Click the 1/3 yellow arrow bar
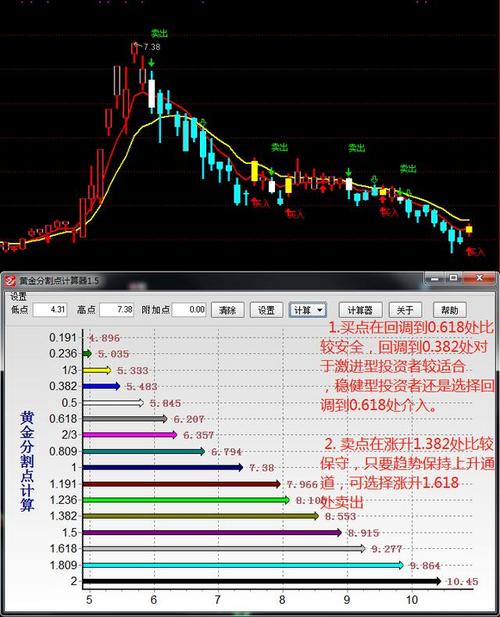This screenshot has height=617, width=500. point(97,370)
